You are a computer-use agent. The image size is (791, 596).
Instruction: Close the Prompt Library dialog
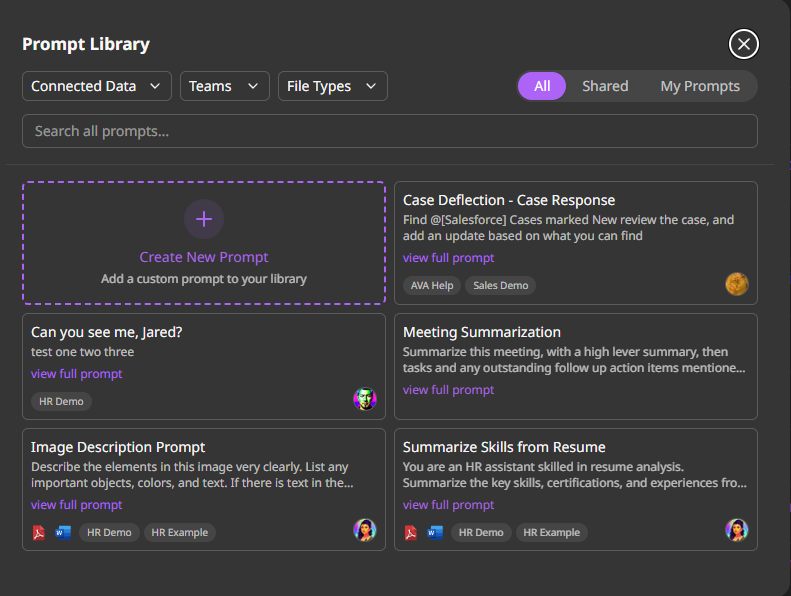pyautogui.click(x=744, y=44)
